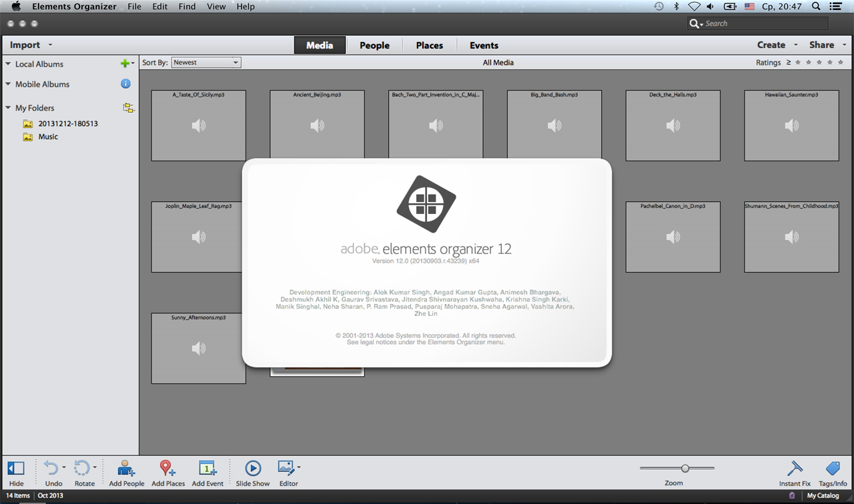Click the volume icon in menu bar

point(710,6)
